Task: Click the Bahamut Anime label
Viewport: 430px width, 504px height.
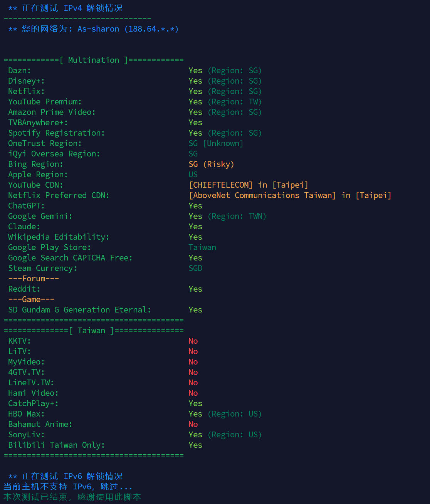Action: tap(40, 424)
